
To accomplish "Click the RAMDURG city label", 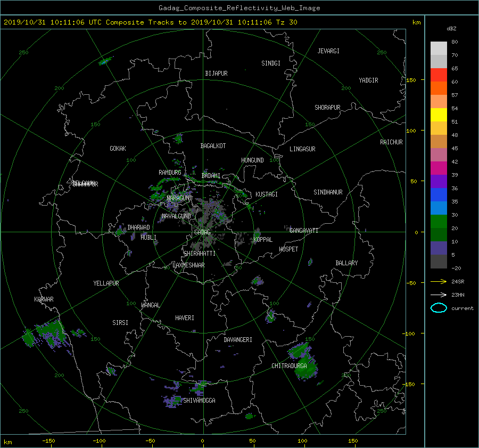I will point(170,173).
